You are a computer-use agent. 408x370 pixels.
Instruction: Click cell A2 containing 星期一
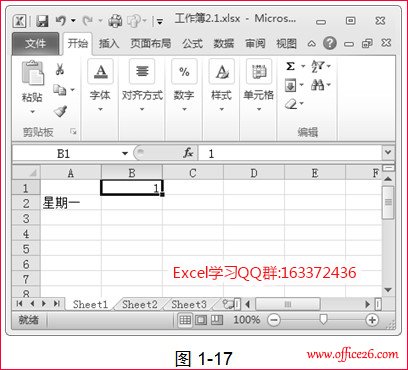70,203
